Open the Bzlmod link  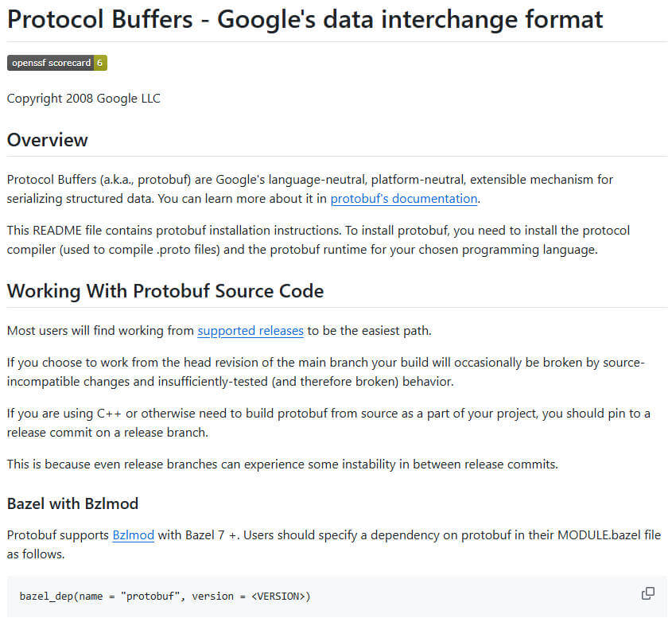coord(133,535)
